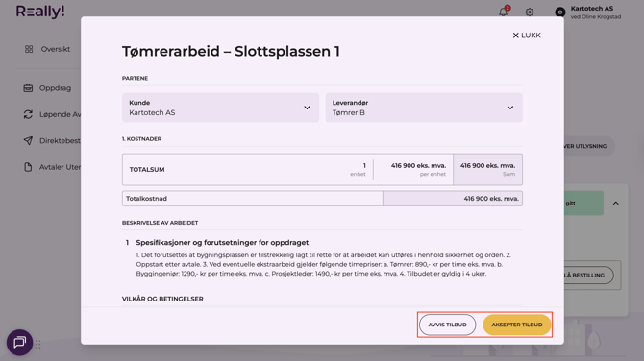Open the notifications bell

click(503, 12)
